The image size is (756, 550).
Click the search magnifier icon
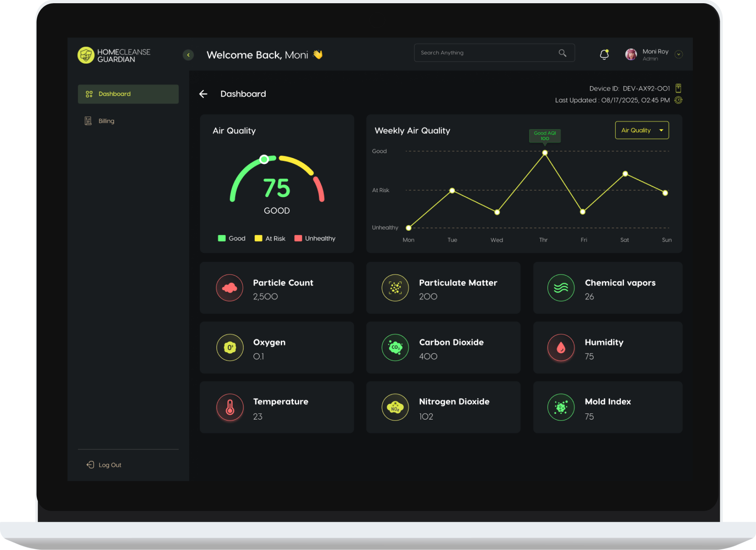click(x=562, y=53)
